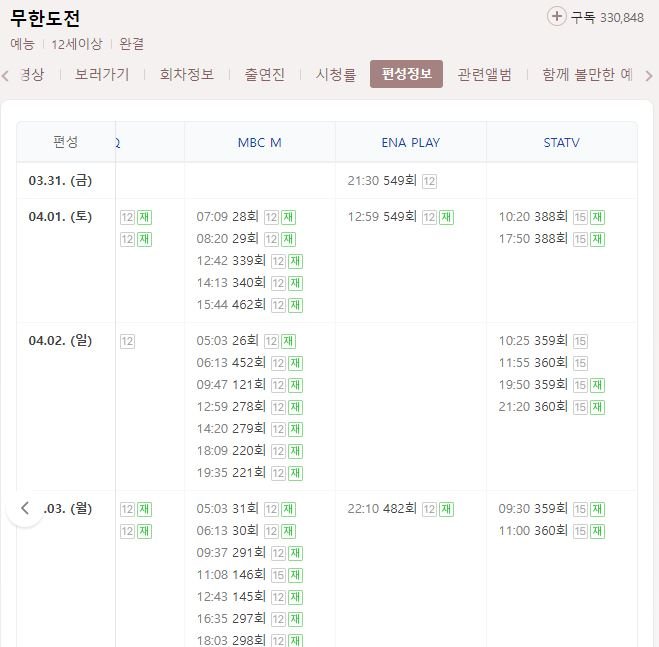
Task: Click the 재 badge next to 22:10 482회
Action: 446,509
